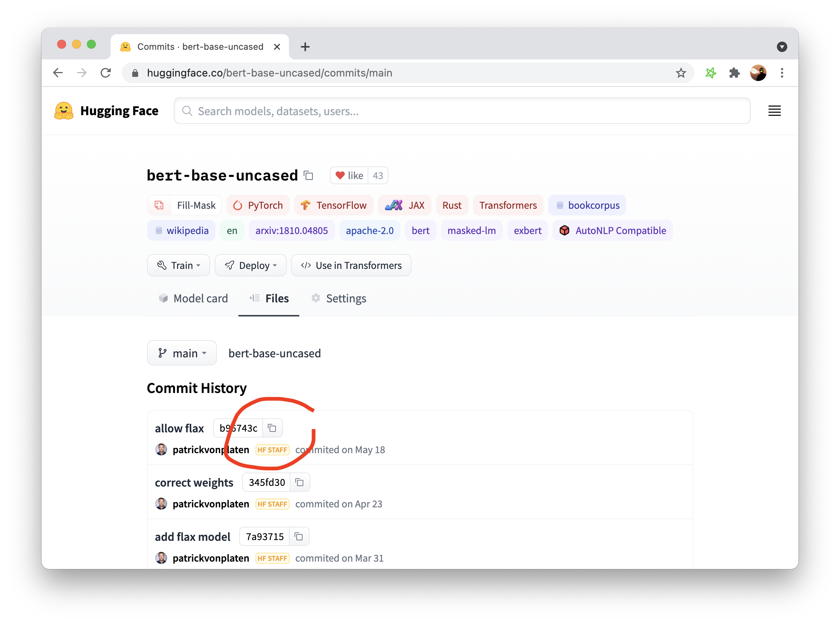
Task: Click Use in Transformers button
Action: 351,266
